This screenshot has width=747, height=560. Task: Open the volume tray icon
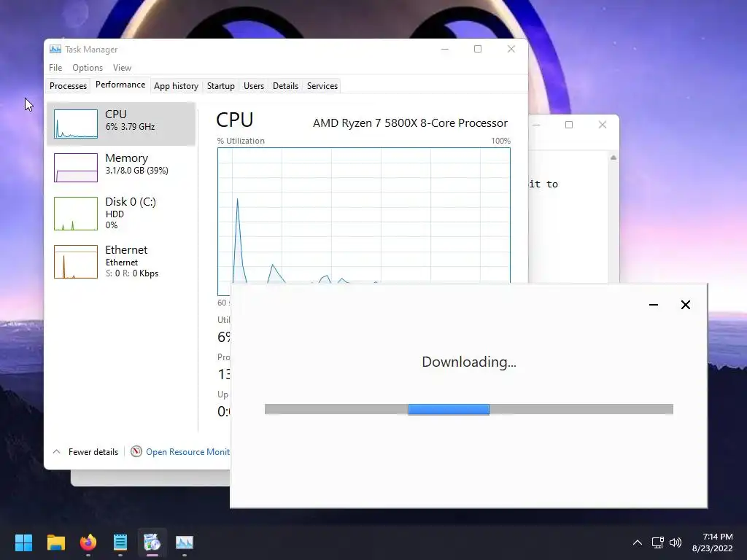pyautogui.click(x=676, y=542)
